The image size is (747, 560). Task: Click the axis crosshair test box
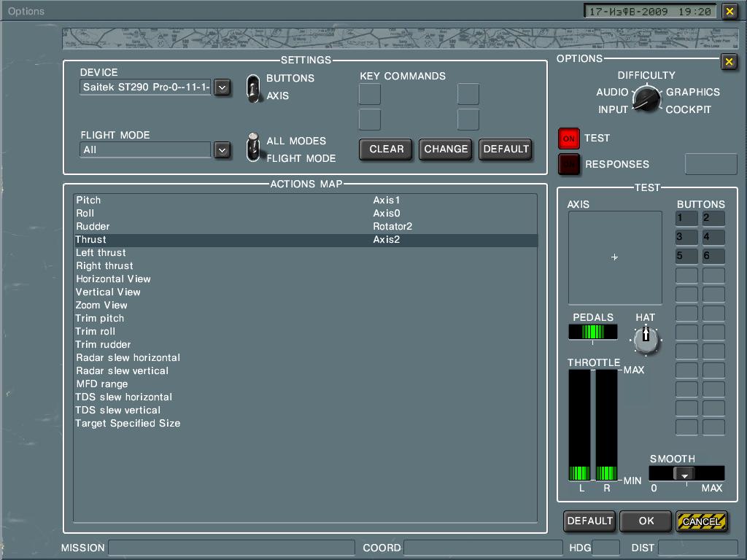tap(615, 257)
